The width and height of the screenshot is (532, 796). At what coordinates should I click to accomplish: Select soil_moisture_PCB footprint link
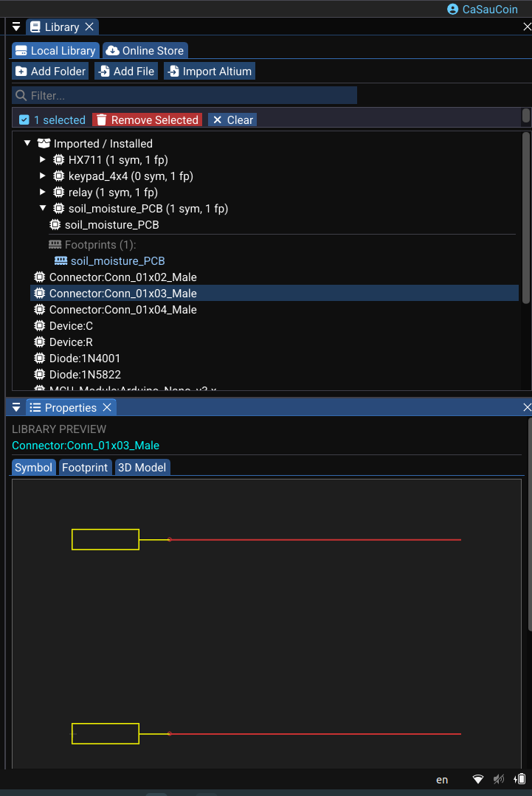118,261
